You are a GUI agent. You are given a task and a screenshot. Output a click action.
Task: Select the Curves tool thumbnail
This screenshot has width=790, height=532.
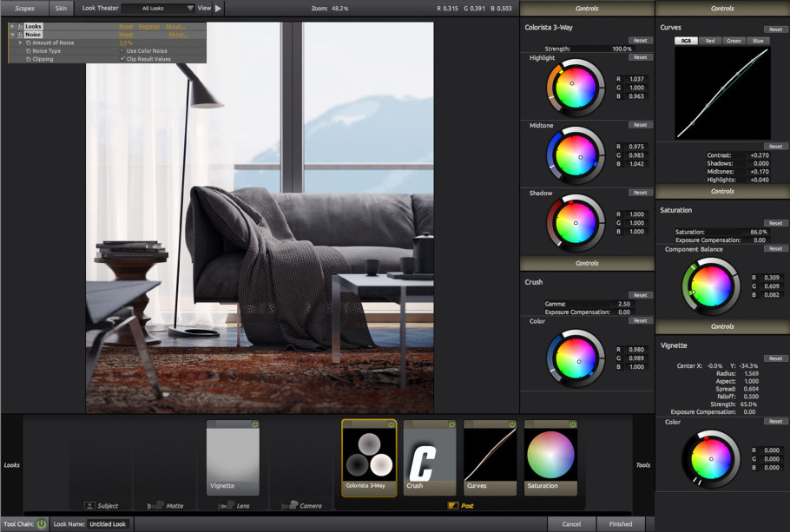490,458
